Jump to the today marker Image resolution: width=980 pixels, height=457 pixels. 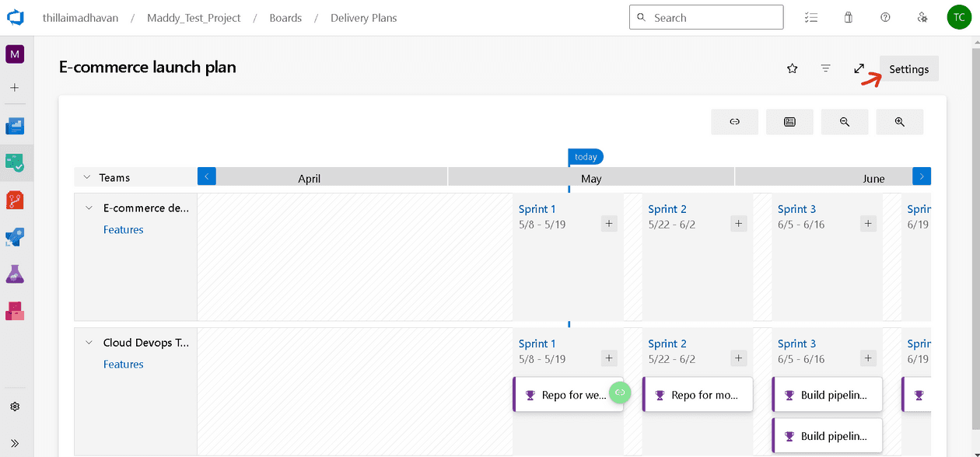(586, 157)
